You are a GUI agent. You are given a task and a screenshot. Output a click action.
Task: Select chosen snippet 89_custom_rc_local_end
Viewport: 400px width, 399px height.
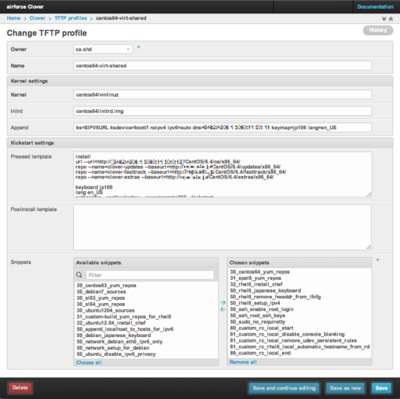(260, 353)
